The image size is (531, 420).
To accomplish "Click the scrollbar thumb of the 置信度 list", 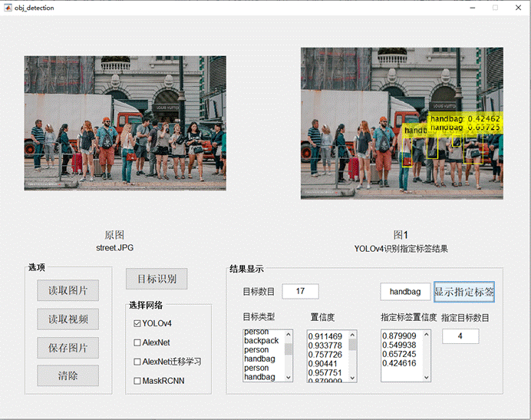I will [x=352, y=345].
